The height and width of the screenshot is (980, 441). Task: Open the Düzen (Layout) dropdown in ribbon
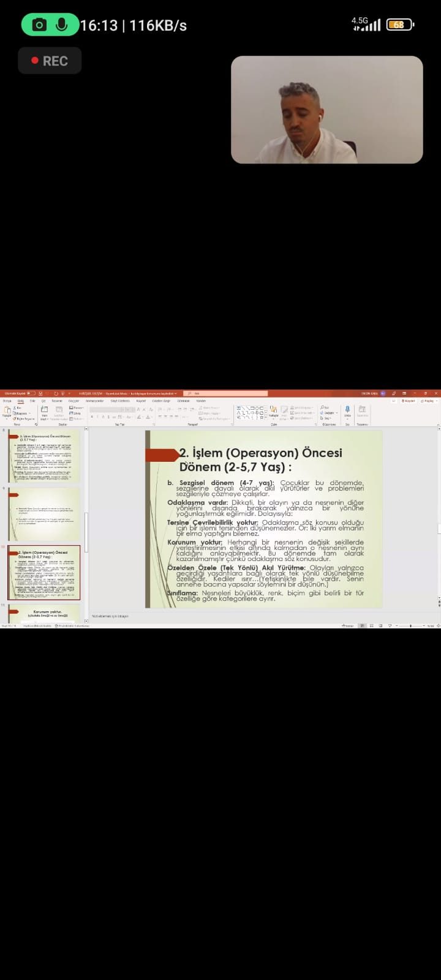[x=77, y=408]
